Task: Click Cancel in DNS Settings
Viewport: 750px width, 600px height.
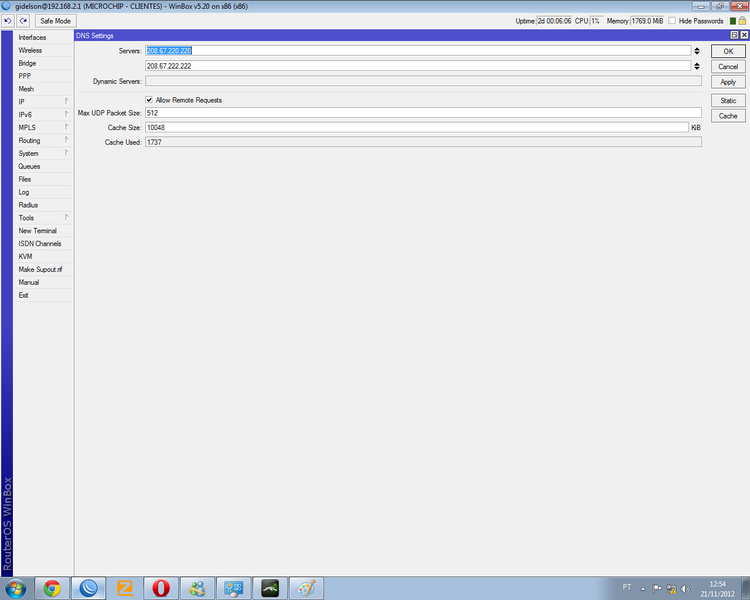Action: pyautogui.click(x=728, y=67)
